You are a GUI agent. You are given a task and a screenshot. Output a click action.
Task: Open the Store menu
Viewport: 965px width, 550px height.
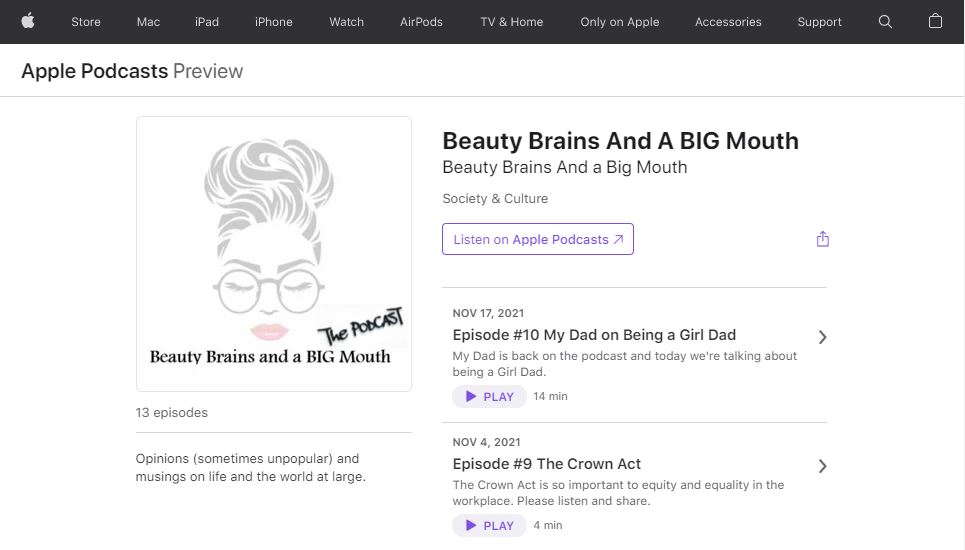(x=86, y=22)
